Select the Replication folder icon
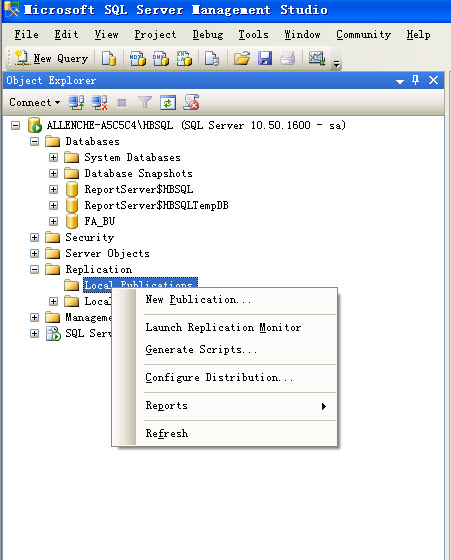Image resolution: width=451 pixels, height=560 pixels. pos(52,269)
